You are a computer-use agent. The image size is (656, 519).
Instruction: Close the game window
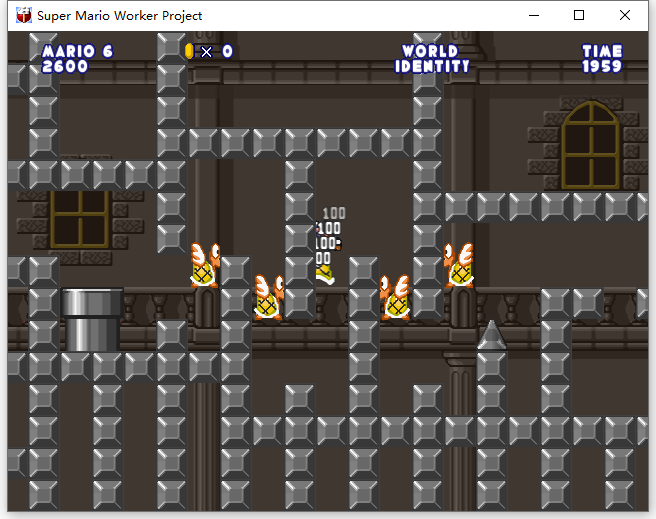(x=625, y=15)
